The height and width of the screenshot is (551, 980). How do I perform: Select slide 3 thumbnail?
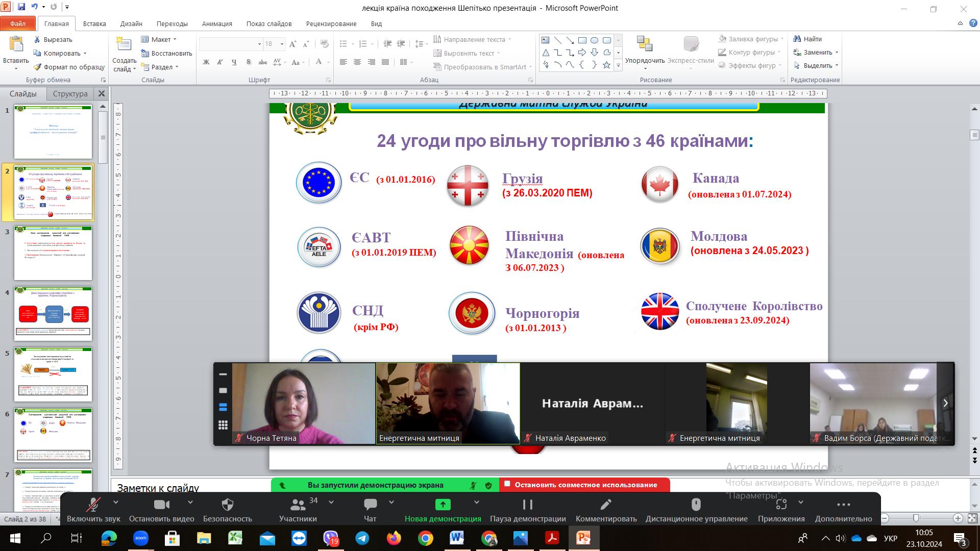click(53, 253)
